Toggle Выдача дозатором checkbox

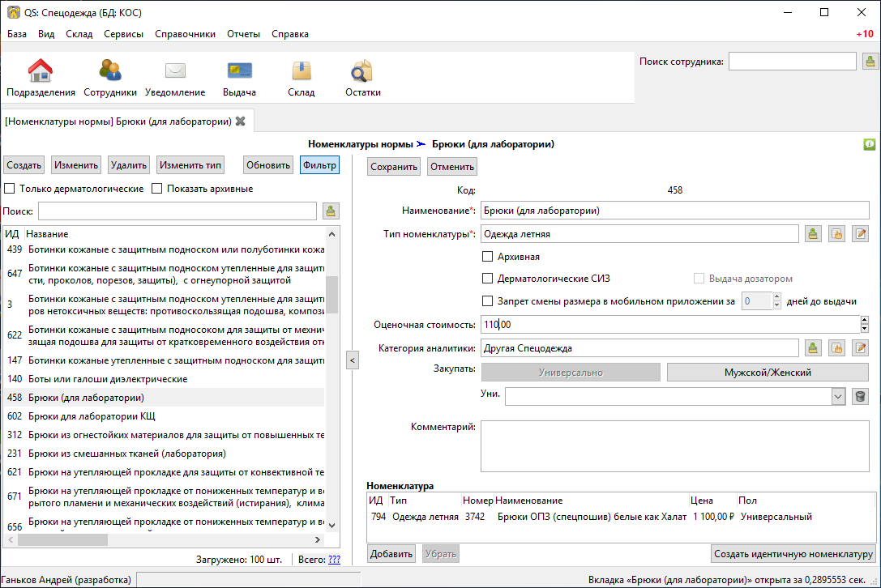click(699, 279)
